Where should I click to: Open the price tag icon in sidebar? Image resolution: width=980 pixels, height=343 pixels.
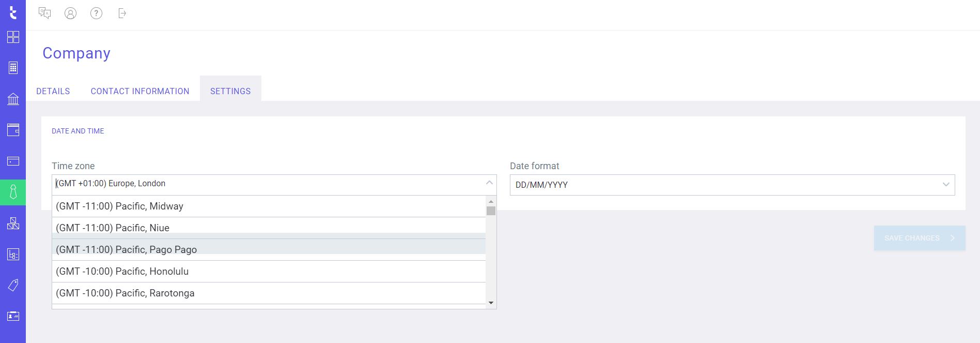(x=13, y=285)
